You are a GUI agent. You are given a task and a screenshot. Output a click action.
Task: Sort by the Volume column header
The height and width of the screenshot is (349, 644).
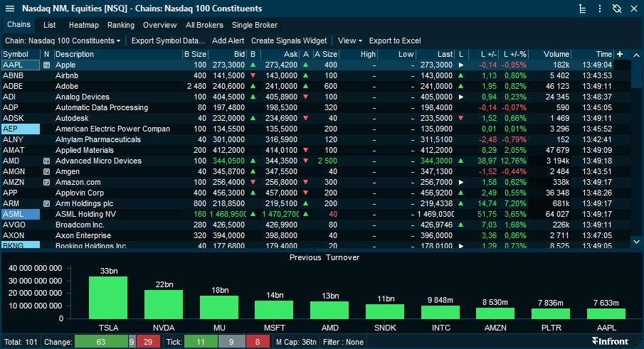tap(550, 54)
